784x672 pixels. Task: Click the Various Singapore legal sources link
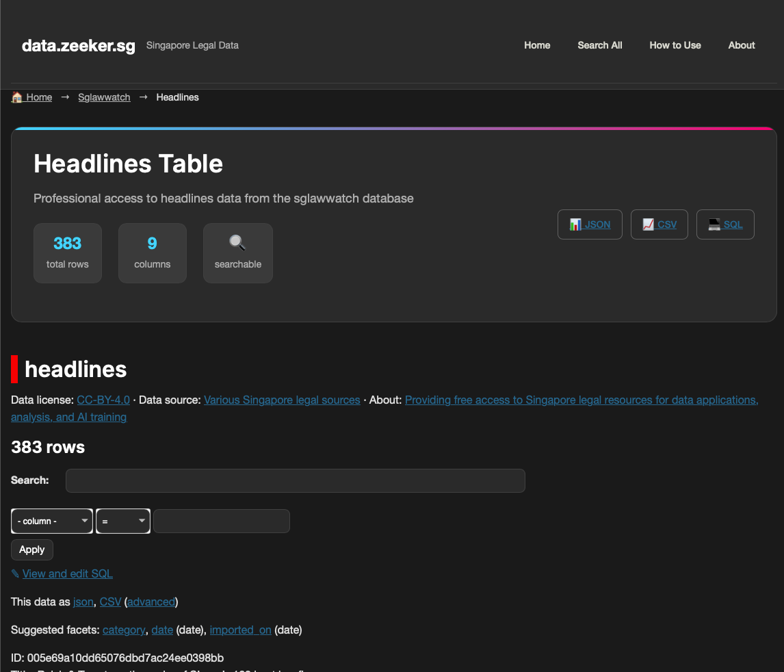pyautogui.click(x=282, y=400)
